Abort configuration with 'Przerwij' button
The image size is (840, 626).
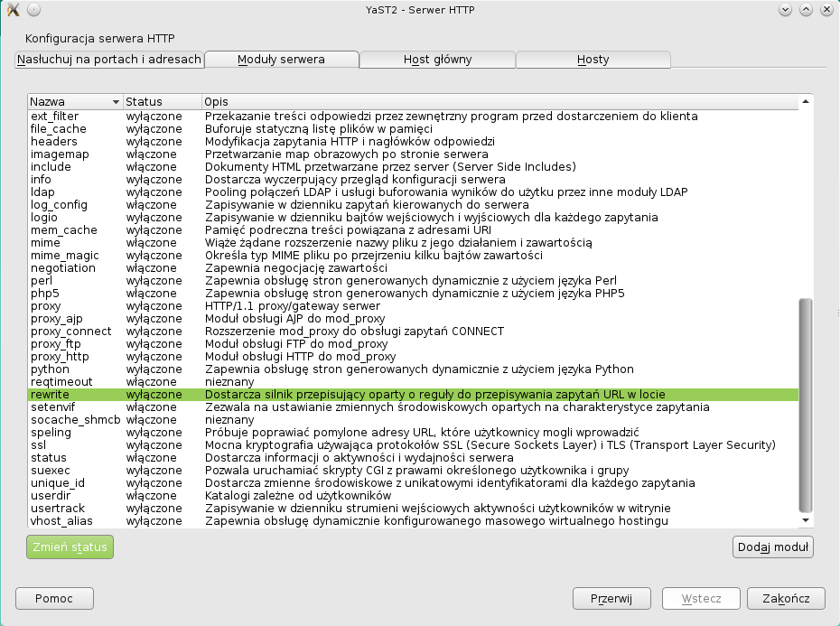click(612, 598)
